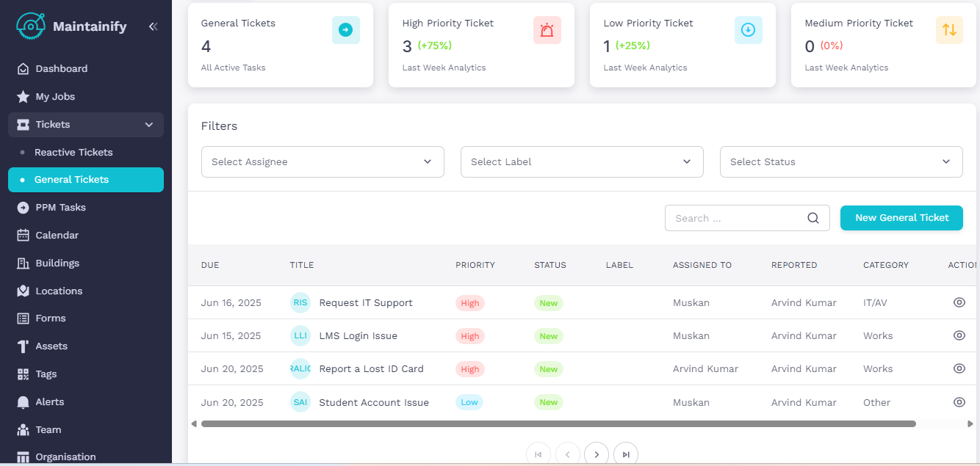980x466 pixels.
Task: Open the Select Label dropdown
Action: click(x=581, y=161)
